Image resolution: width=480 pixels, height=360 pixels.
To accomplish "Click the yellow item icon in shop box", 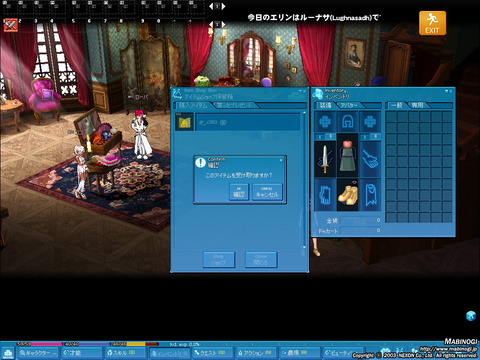I will (184, 122).
